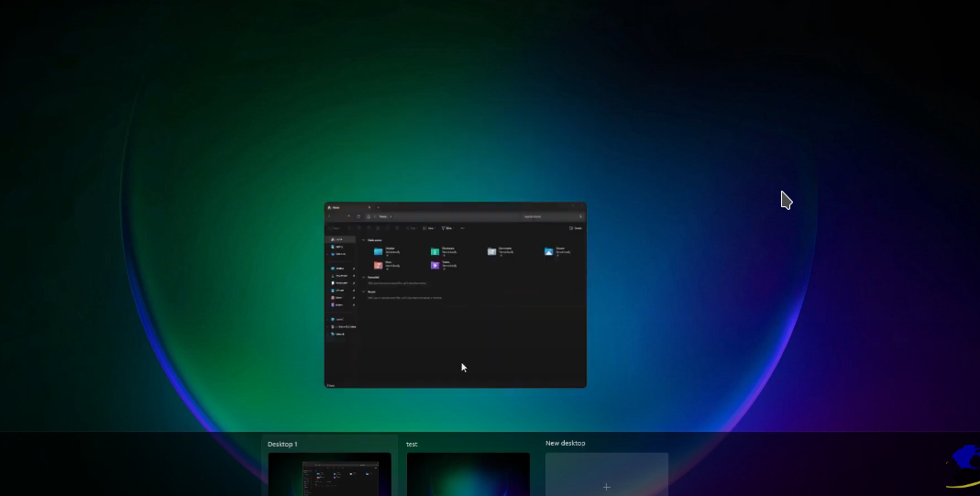Toggle the Details pane button
The height and width of the screenshot is (496, 980).
coord(575,227)
